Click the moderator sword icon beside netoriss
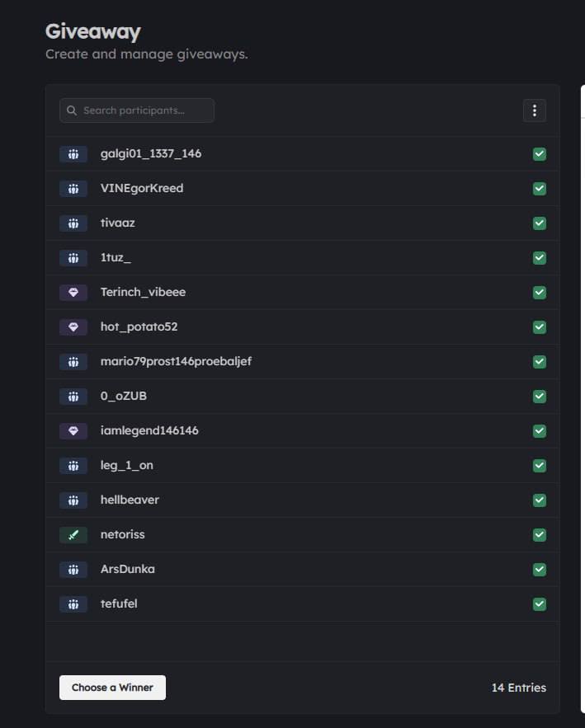585x728 pixels. point(73,535)
